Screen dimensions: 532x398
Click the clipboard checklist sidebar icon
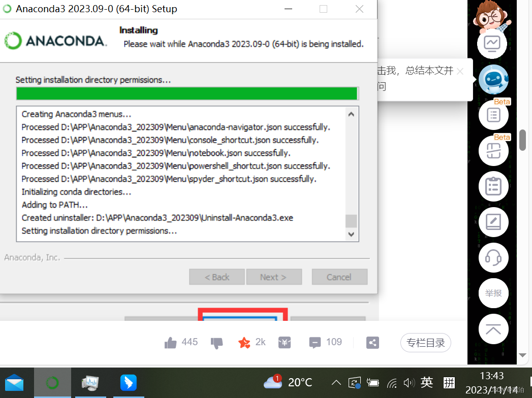point(493,186)
